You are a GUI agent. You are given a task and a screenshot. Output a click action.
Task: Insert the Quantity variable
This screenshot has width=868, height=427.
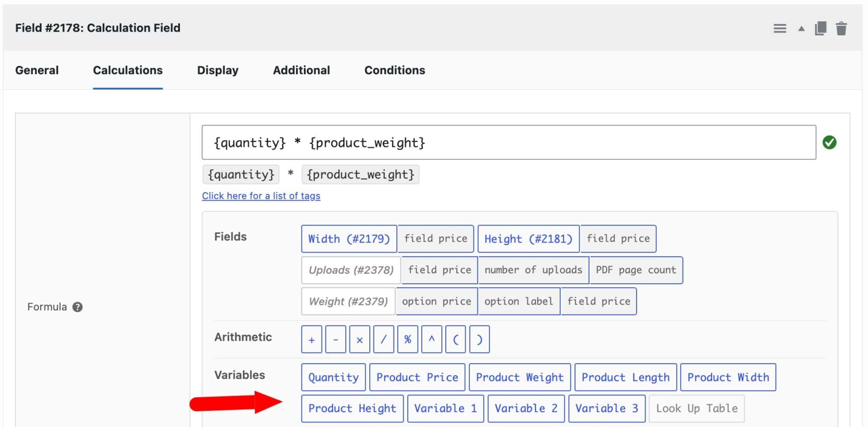pos(334,377)
